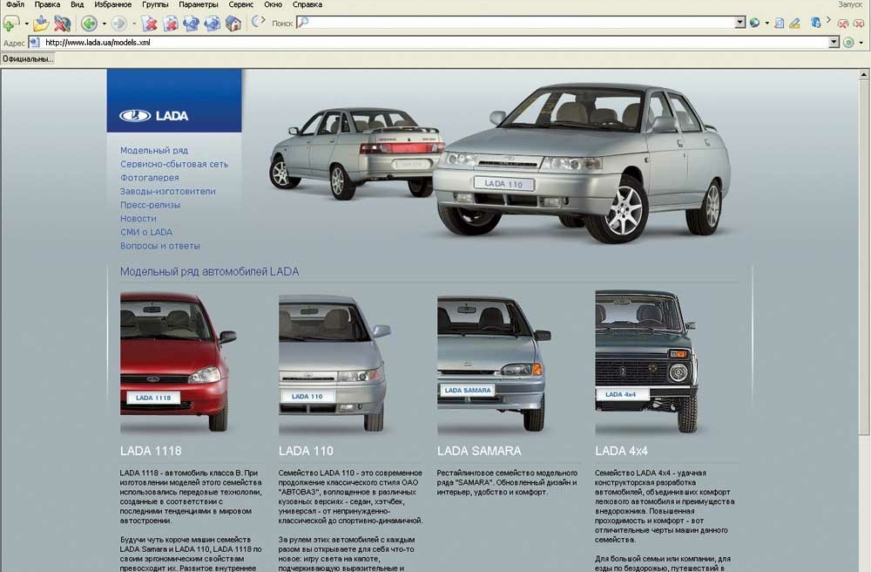Go to the Home page icon
Viewport: 871px width, 572px height.
click(x=233, y=23)
